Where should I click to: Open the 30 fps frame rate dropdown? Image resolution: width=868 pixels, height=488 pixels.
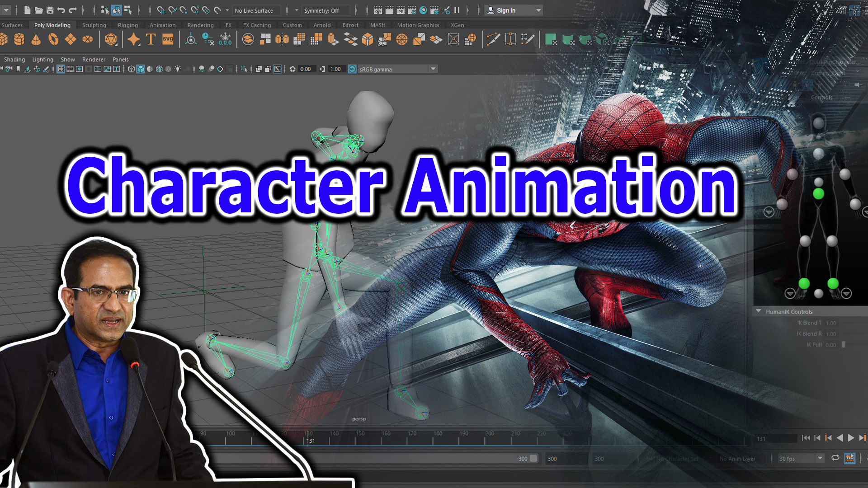(802, 459)
